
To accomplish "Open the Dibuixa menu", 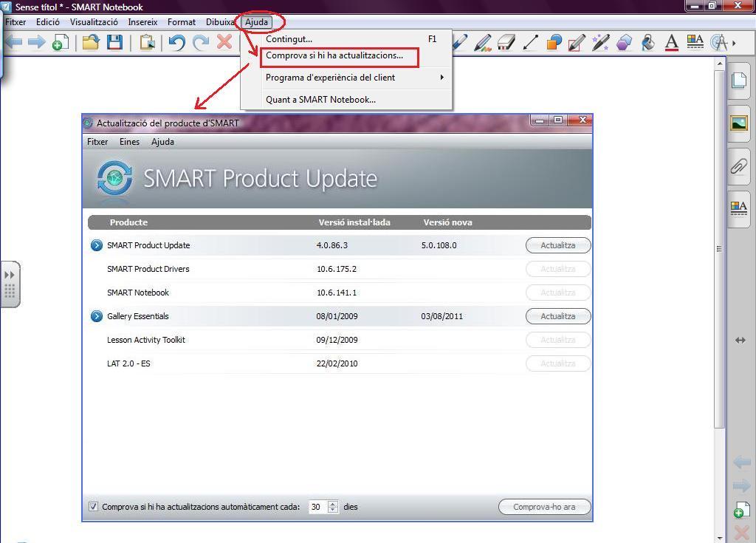I will pos(219,21).
